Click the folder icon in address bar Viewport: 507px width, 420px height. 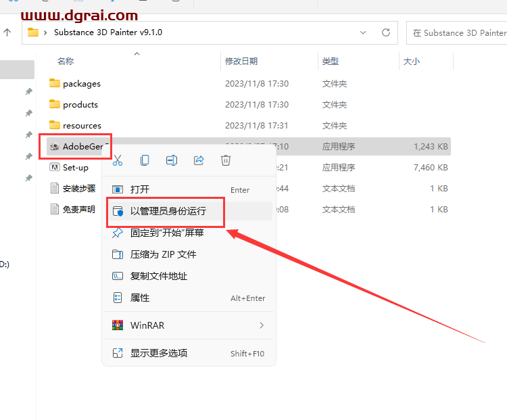point(33,32)
